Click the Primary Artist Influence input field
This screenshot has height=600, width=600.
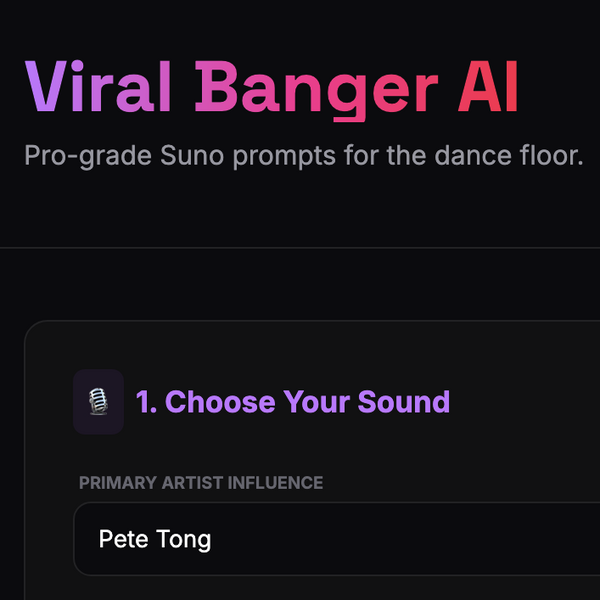click(x=340, y=540)
